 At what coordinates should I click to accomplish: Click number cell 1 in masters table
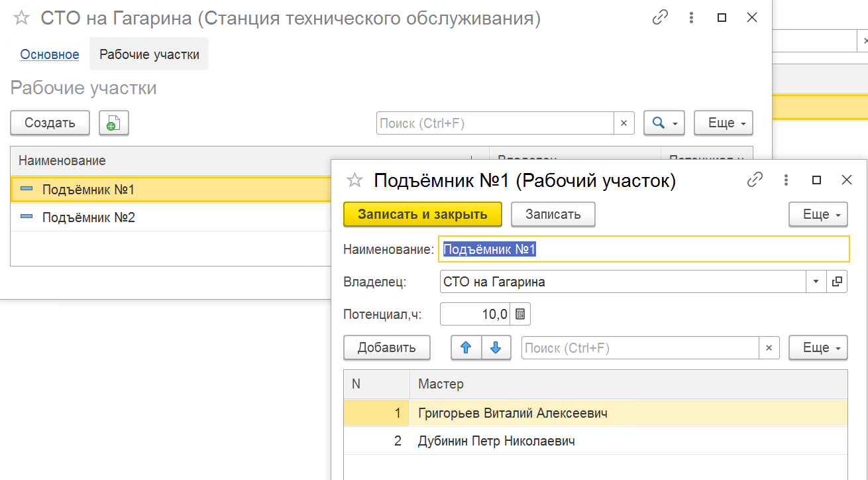377,413
